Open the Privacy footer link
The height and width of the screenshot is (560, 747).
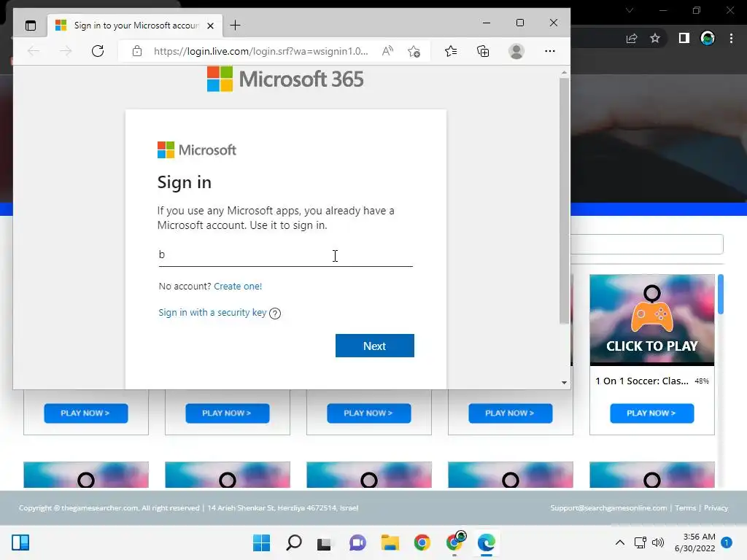pos(716,507)
